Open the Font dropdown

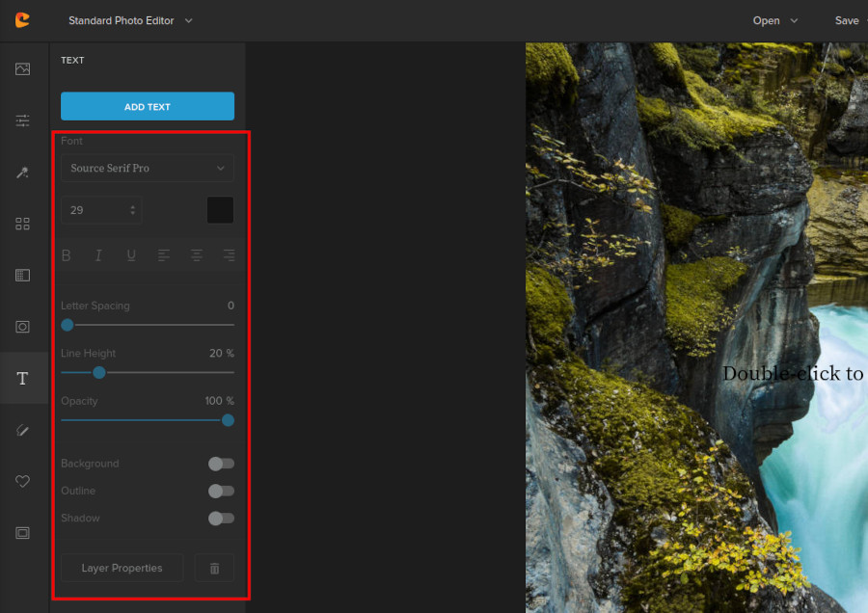click(x=147, y=168)
